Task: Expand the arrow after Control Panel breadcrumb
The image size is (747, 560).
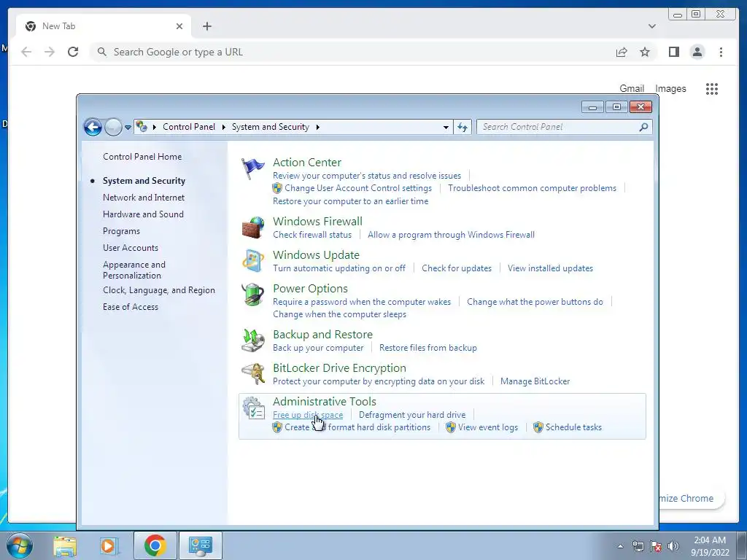Action: click(223, 127)
